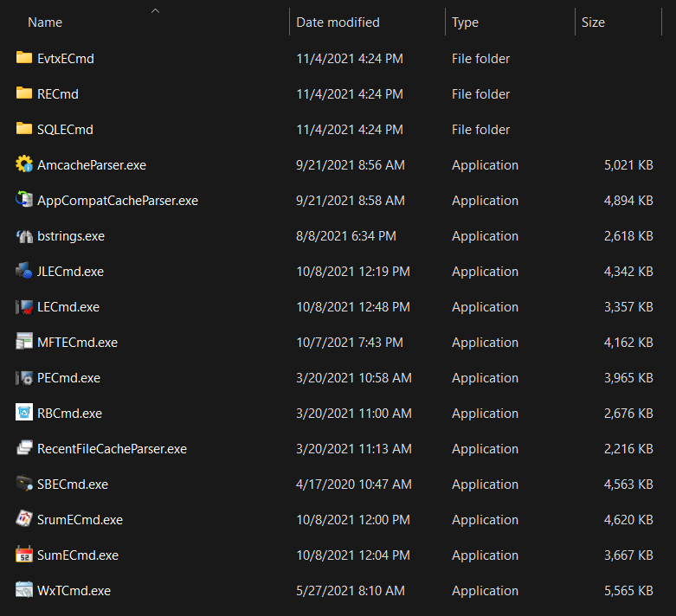
Task: Click the WxTCmd.exe icon
Action: [24, 590]
